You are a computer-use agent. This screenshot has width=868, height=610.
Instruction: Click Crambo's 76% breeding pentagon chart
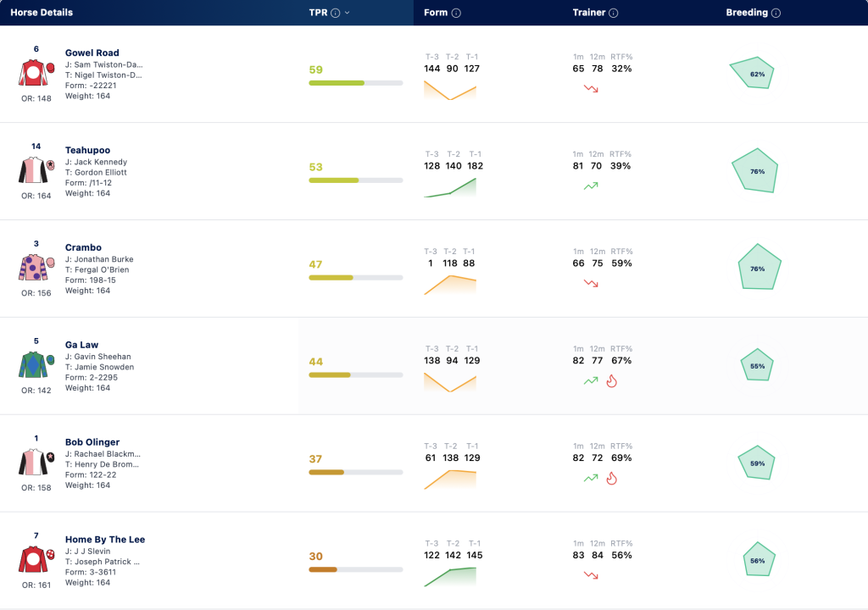pyautogui.click(x=759, y=267)
